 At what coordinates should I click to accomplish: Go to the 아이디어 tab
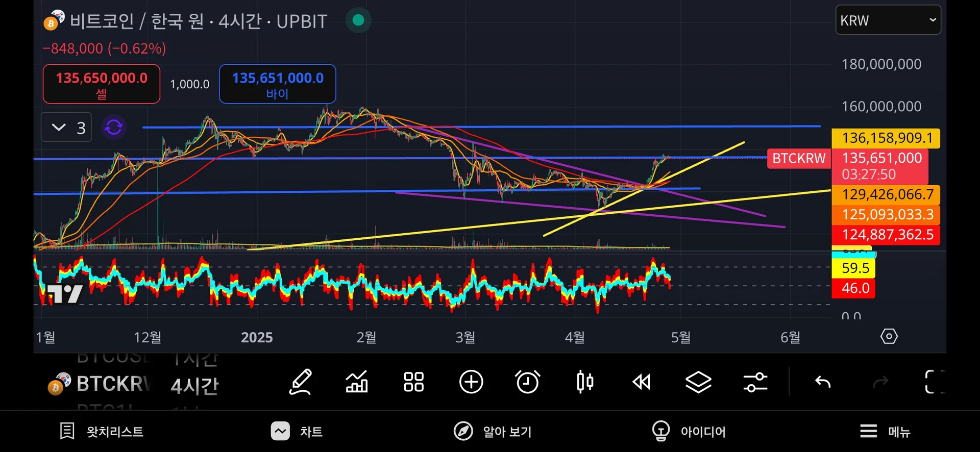tap(689, 432)
